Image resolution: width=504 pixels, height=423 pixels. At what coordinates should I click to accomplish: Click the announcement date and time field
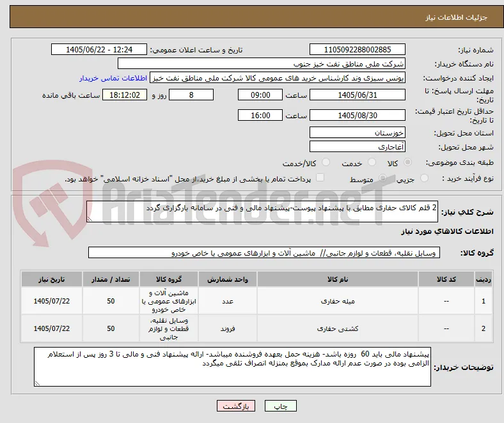click(x=99, y=49)
